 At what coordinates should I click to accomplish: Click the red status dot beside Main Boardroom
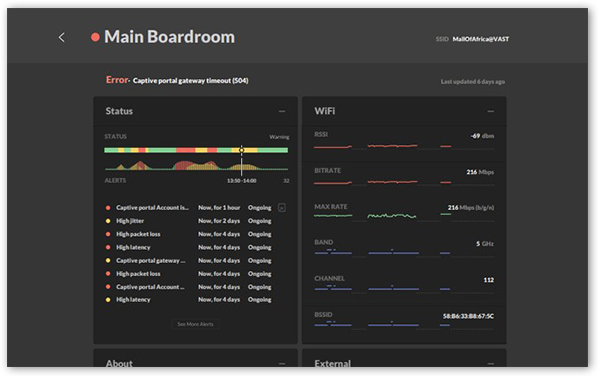click(95, 37)
